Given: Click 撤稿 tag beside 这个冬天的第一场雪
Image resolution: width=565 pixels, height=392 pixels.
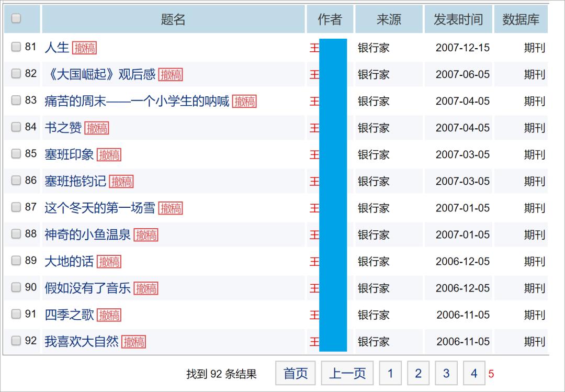Looking at the screenshot, I should (171, 208).
